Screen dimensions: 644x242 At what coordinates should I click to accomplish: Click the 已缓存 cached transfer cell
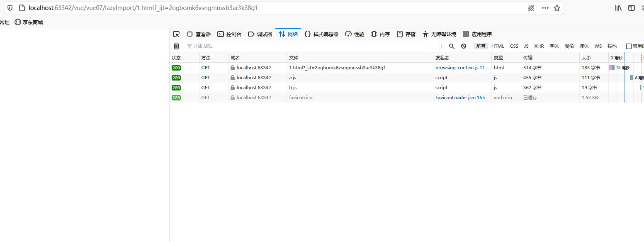pyautogui.click(x=530, y=98)
